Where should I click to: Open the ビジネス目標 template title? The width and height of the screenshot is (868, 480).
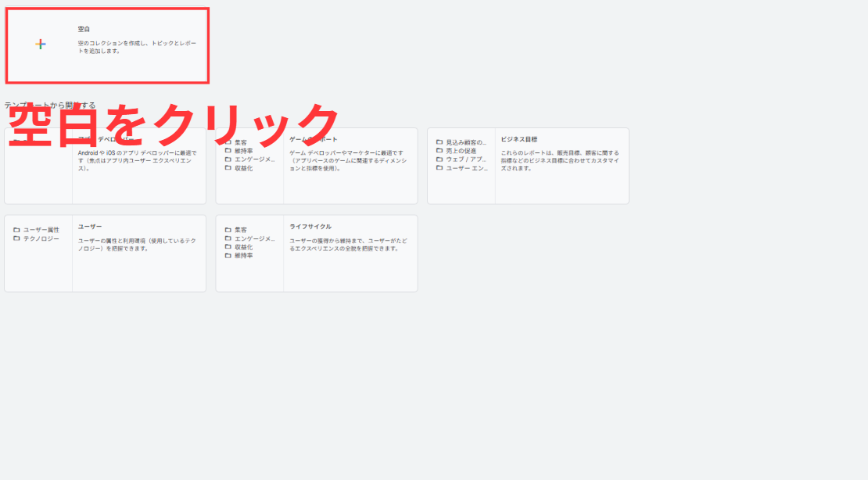[x=519, y=139]
